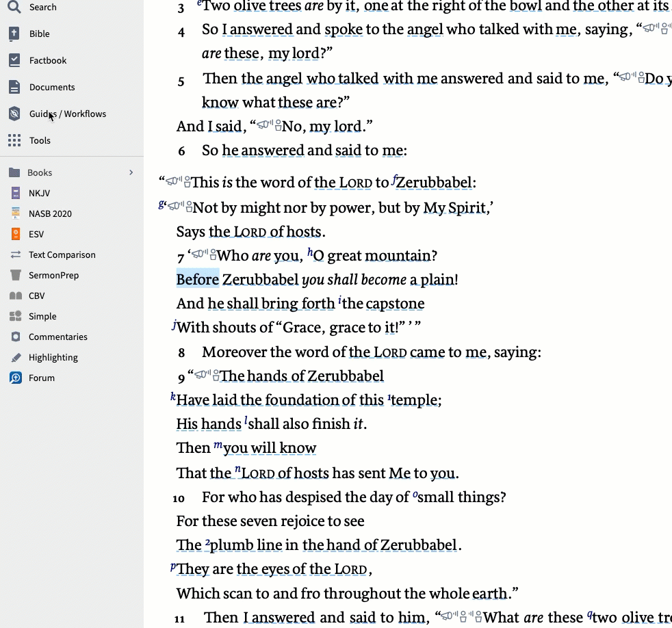The image size is (672, 628).
Task: Open the Bible icon in sidebar
Action: click(x=14, y=34)
